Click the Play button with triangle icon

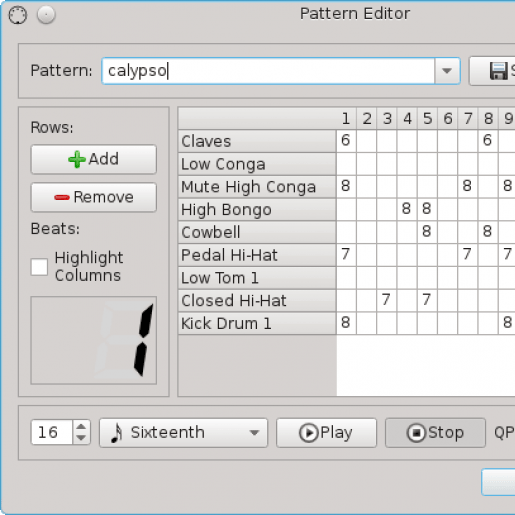(326, 433)
